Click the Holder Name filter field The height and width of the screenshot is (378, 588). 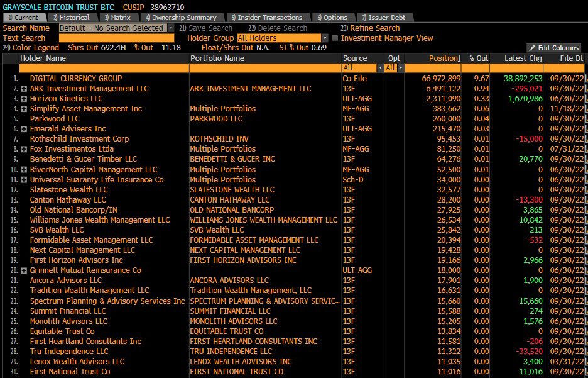pos(104,68)
